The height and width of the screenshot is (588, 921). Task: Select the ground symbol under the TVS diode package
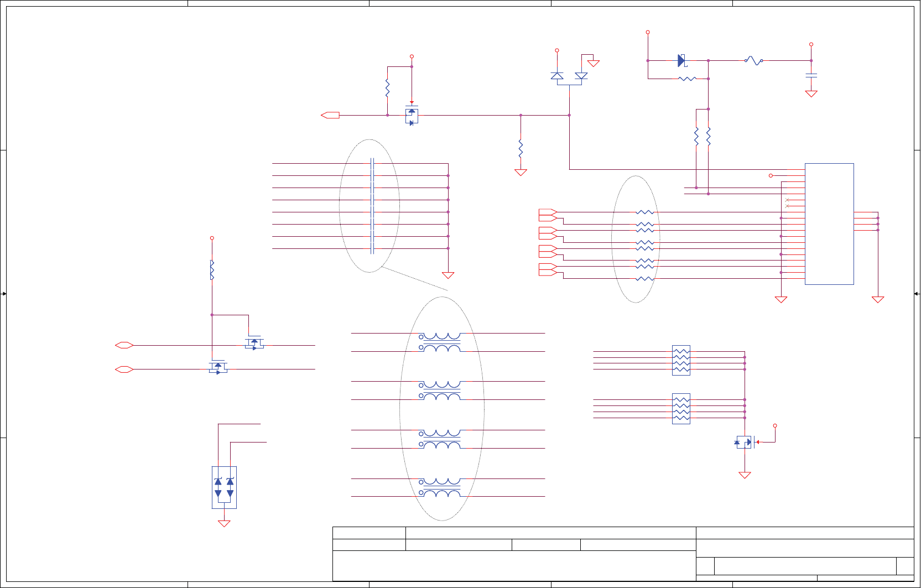click(224, 524)
